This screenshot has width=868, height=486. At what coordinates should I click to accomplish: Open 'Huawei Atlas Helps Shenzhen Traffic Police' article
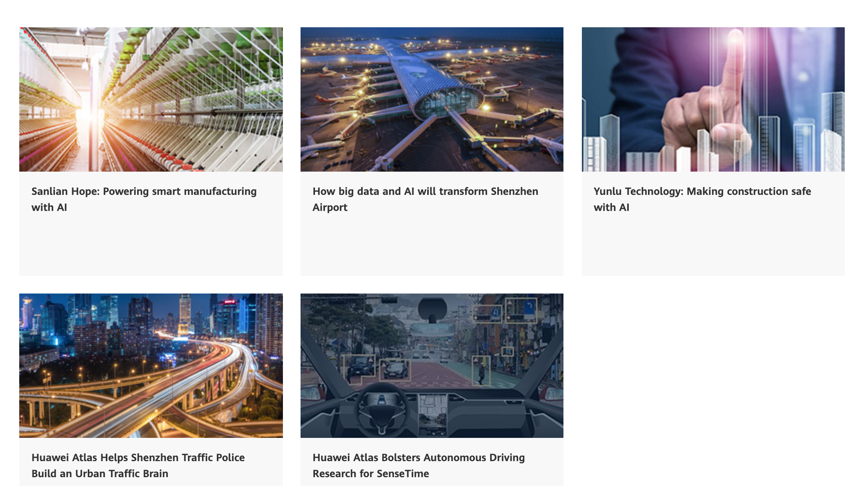(x=138, y=465)
